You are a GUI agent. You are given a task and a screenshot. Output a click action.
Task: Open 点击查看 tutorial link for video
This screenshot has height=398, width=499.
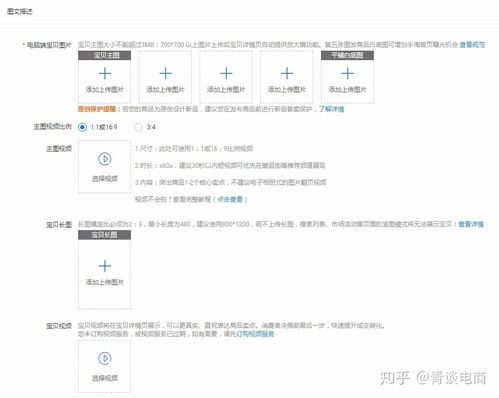(230, 199)
